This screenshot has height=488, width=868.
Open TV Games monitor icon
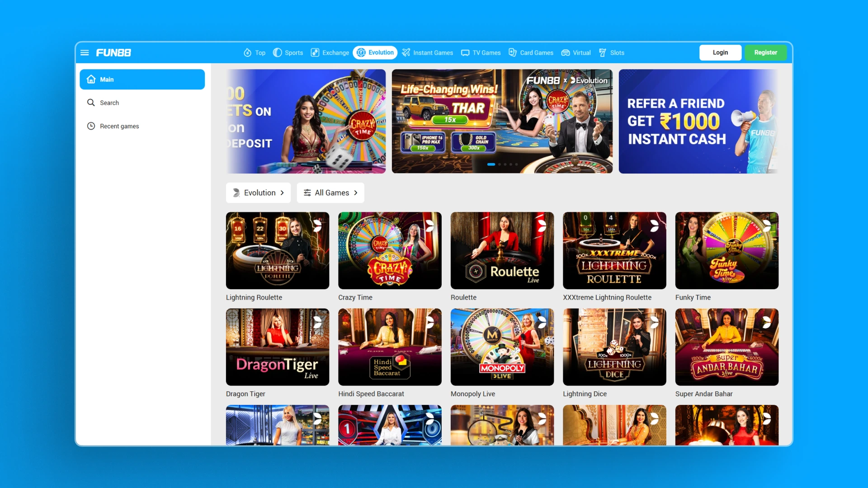(x=465, y=53)
